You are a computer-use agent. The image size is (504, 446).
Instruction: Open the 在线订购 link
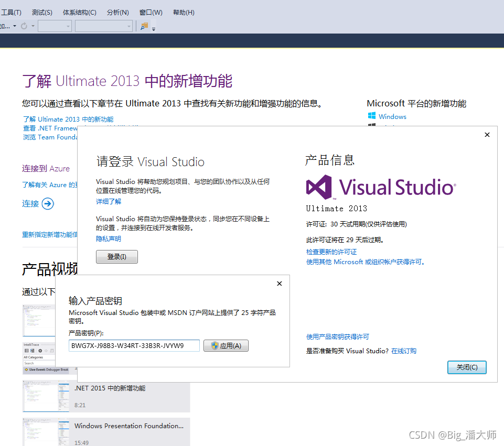(404, 351)
